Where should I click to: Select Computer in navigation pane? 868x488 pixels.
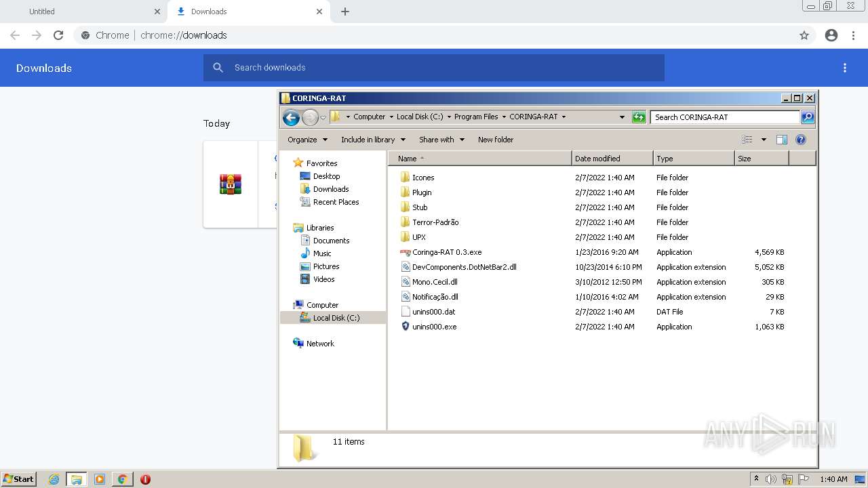(x=322, y=305)
